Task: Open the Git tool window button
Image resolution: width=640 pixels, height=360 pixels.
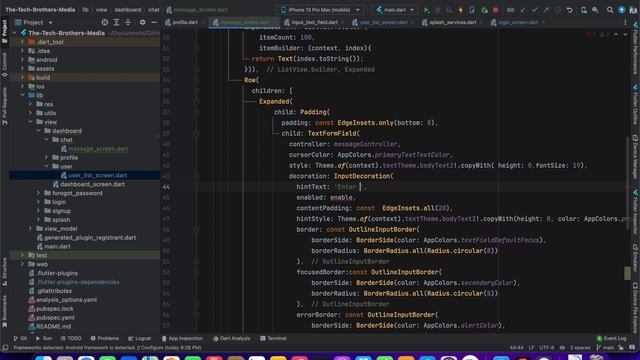Action: click(20, 338)
